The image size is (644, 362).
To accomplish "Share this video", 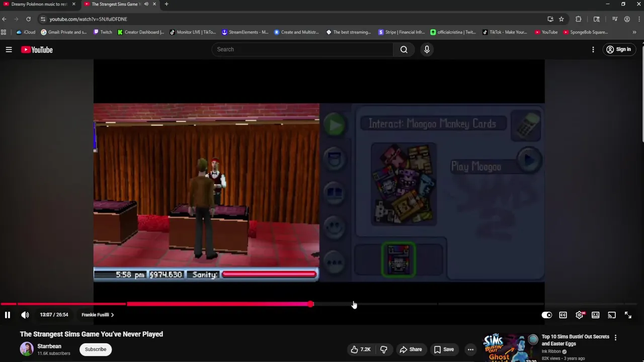I will tap(411, 349).
